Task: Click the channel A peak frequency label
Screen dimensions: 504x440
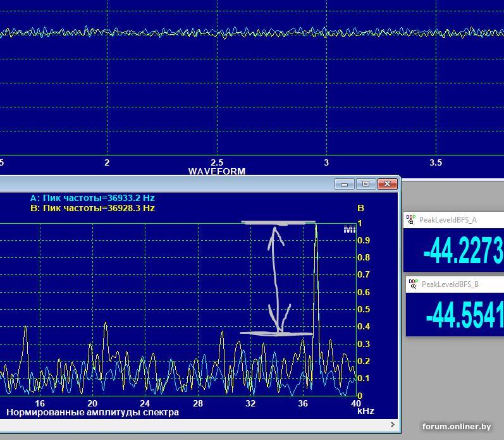Action: (92, 198)
